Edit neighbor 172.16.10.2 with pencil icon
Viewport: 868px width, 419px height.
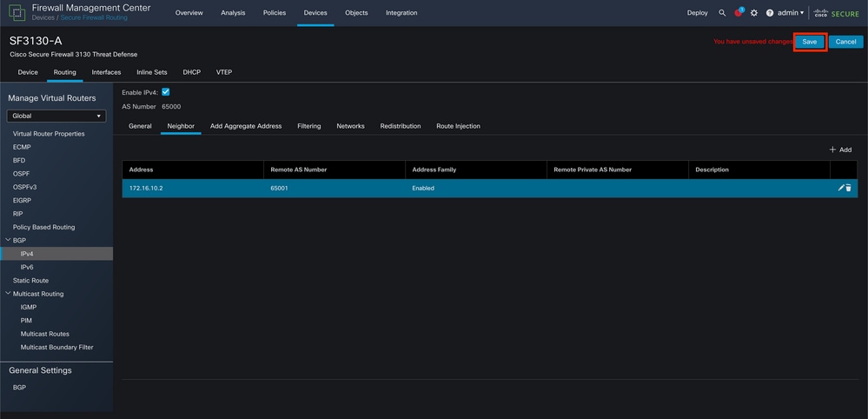pyautogui.click(x=841, y=188)
